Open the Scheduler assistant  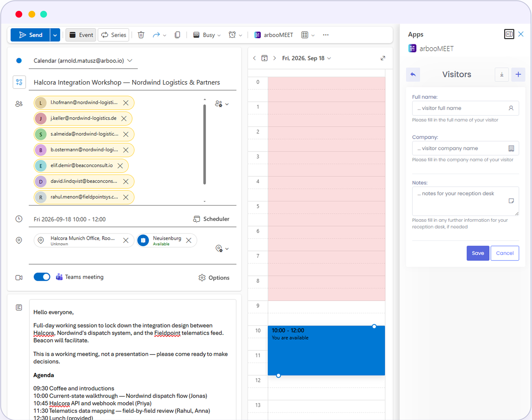pyautogui.click(x=211, y=219)
